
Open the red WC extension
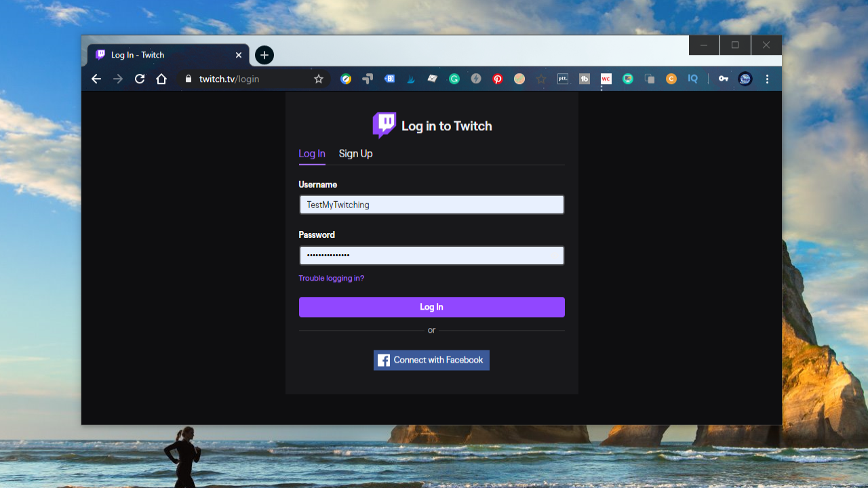click(606, 79)
